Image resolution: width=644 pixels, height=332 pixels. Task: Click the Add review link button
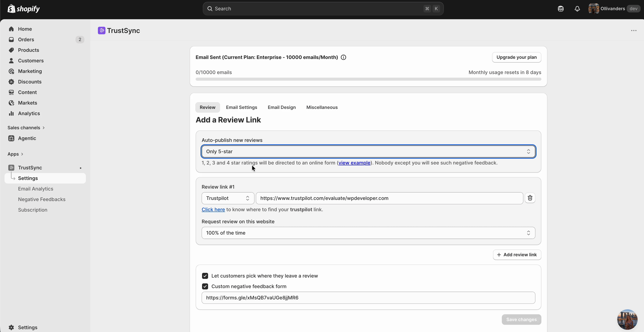tap(517, 255)
